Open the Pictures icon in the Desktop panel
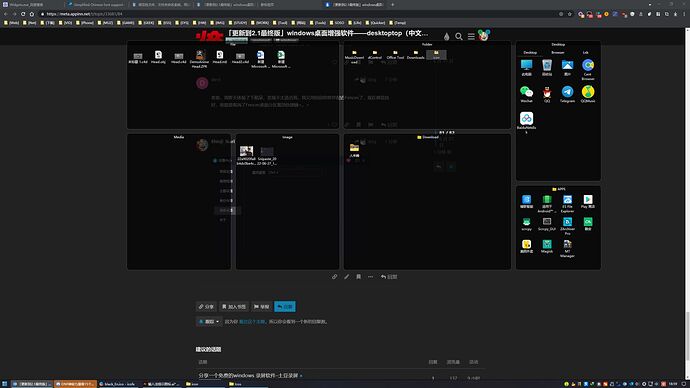The image size is (690, 388). 567,66
